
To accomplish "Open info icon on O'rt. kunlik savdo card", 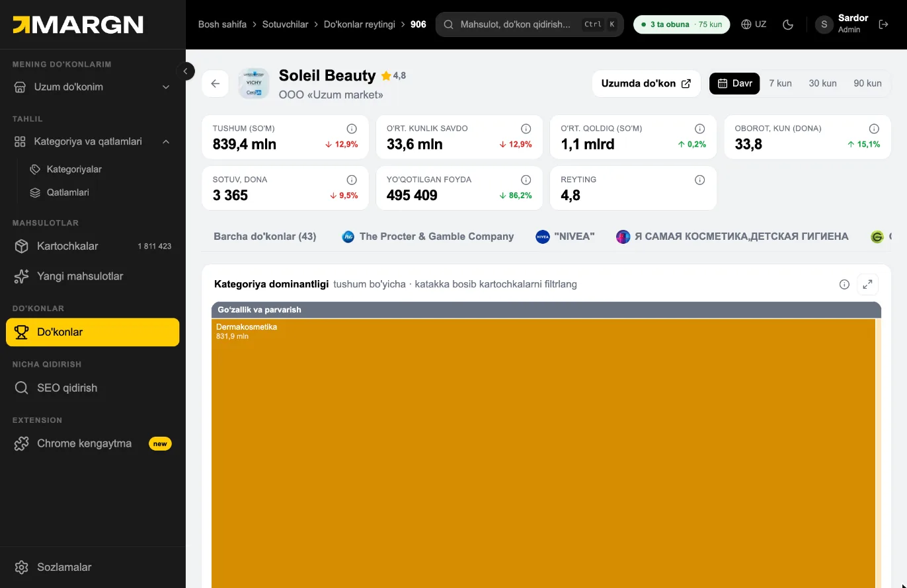I will [526, 129].
